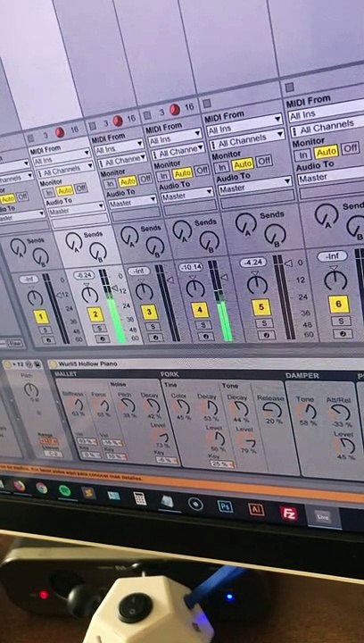Arm track 3 for recording
This screenshot has width=364, height=643.
point(155,338)
